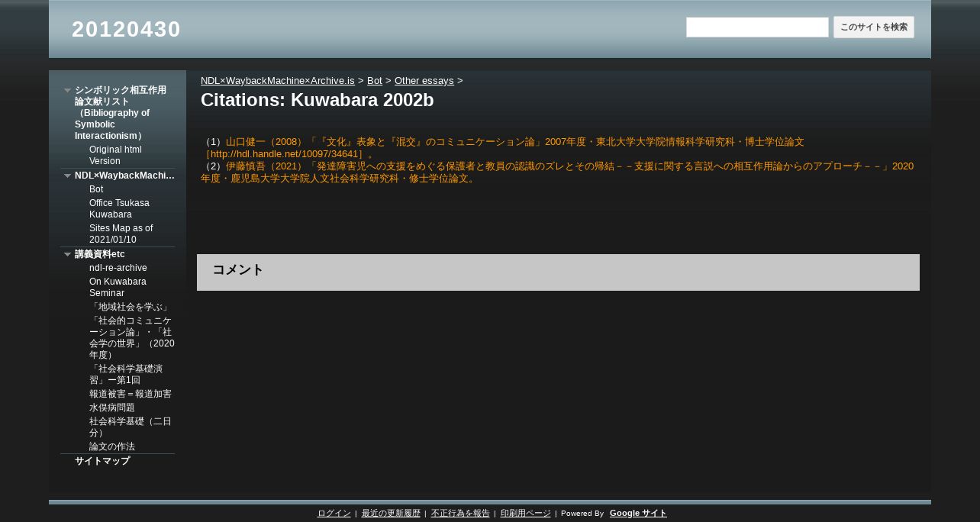Open Google サイト footer link

click(638, 514)
